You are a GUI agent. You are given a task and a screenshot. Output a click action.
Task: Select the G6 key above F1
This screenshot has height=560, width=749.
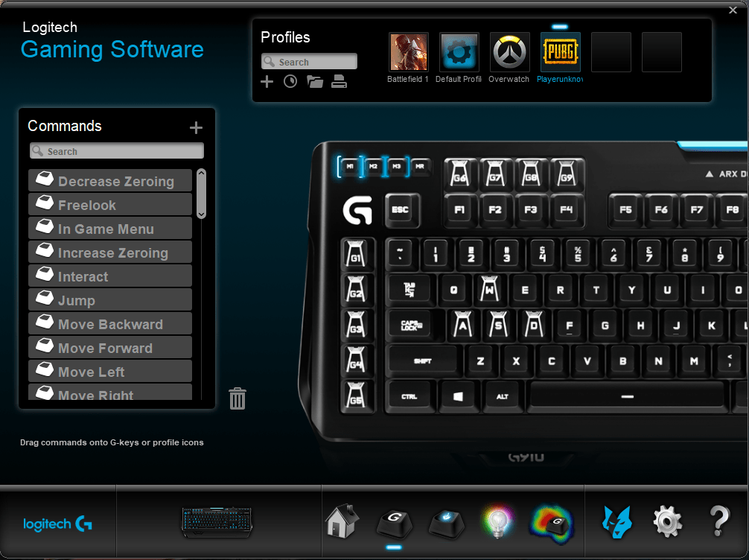tap(460, 174)
